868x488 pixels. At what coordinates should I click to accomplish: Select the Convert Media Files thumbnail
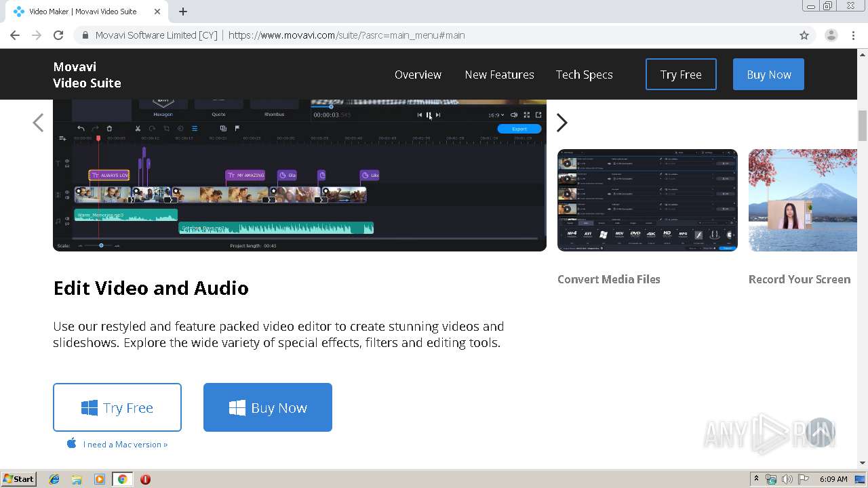648,200
